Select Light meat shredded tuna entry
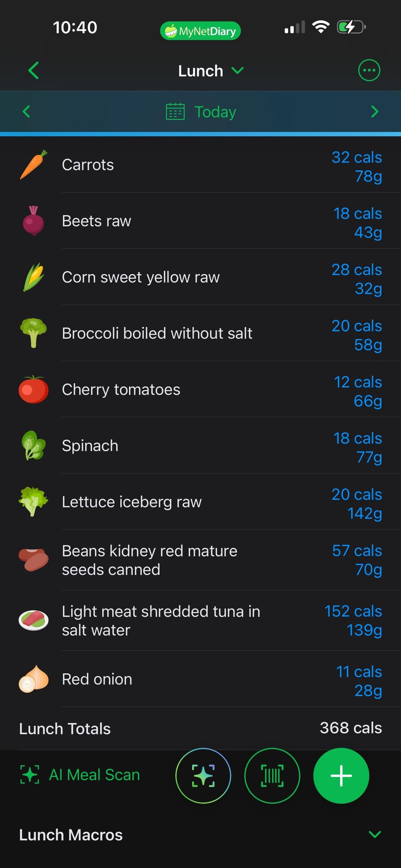Screen dimensions: 401x868 (x=200, y=620)
